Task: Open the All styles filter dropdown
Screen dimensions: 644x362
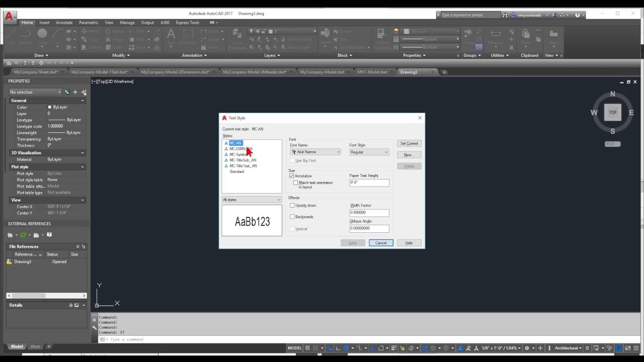Action: click(252, 200)
